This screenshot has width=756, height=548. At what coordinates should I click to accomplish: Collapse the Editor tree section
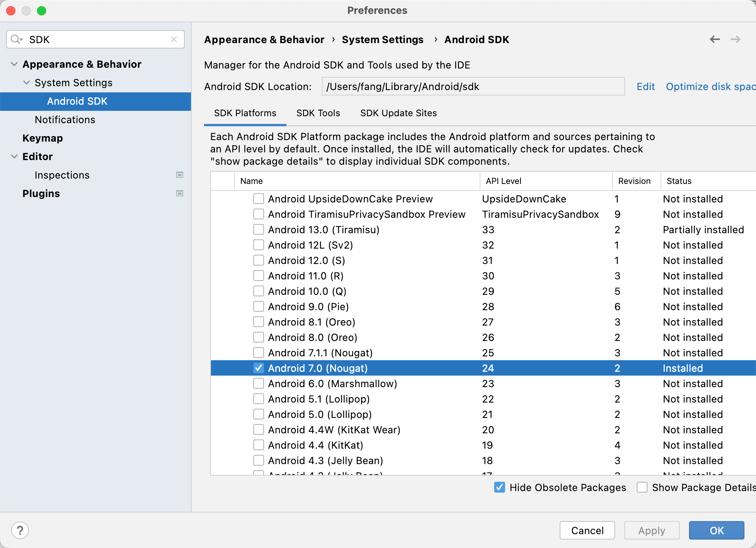coord(14,157)
